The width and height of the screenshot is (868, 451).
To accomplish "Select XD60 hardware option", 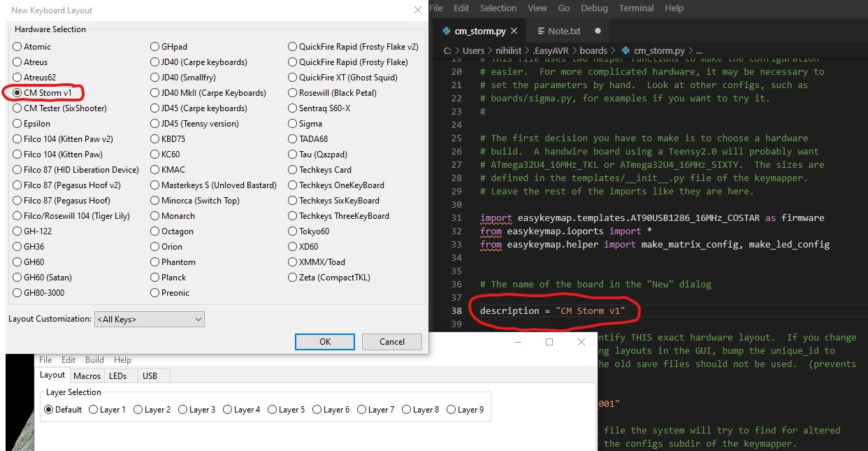I will (x=303, y=247).
